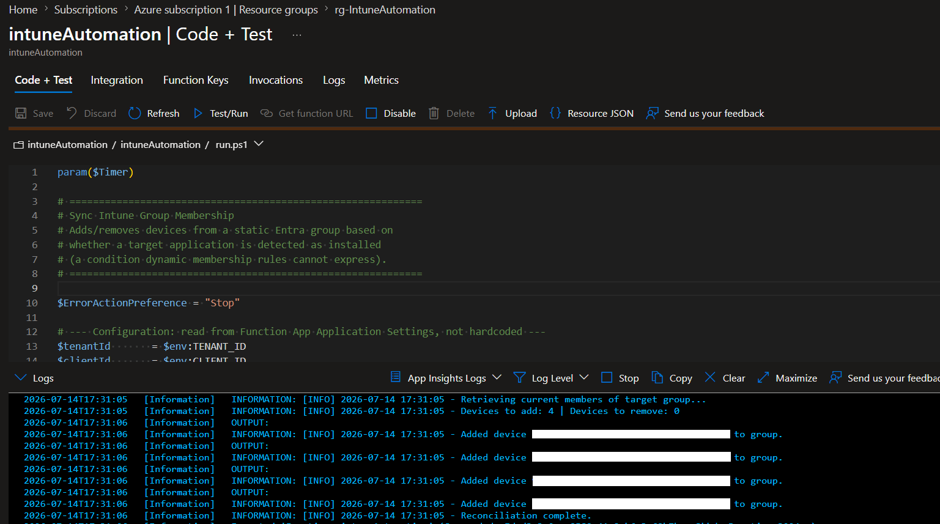
Task: Click the Upload arrow icon
Action: point(492,113)
